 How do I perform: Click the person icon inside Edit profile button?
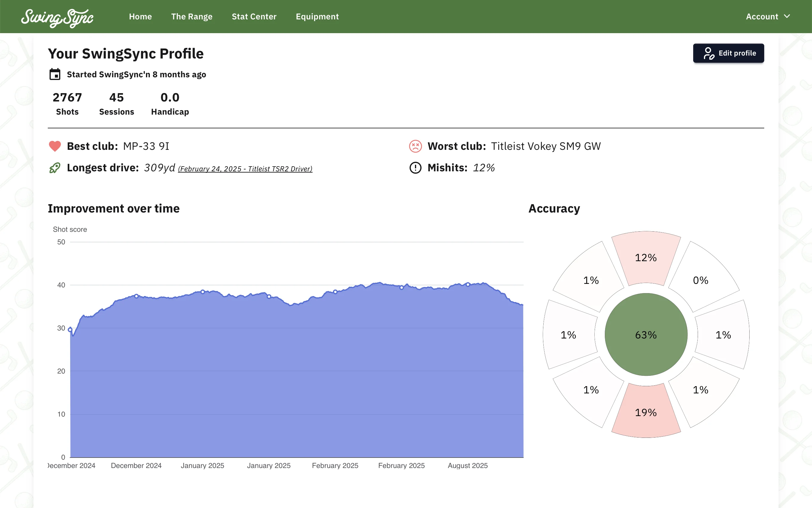709,53
